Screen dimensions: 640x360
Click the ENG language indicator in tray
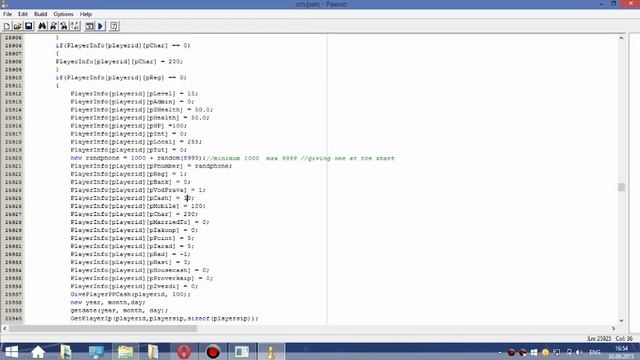point(595,352)
